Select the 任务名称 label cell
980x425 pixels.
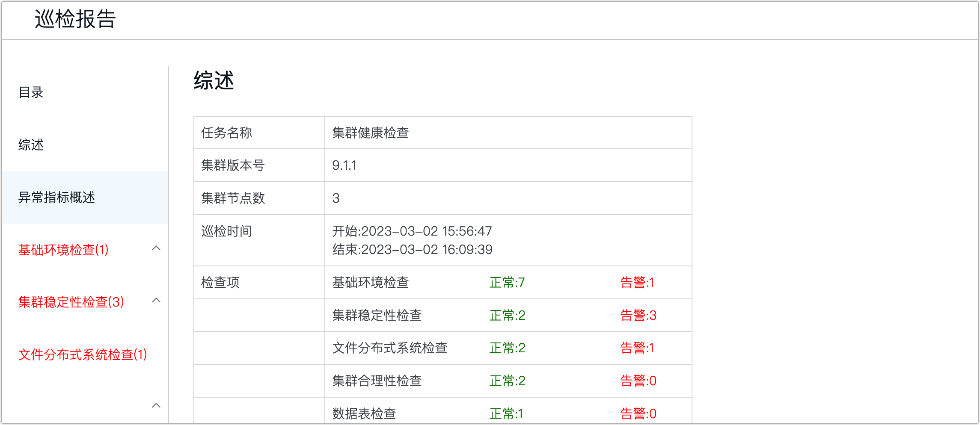click(x=259, y=133)
